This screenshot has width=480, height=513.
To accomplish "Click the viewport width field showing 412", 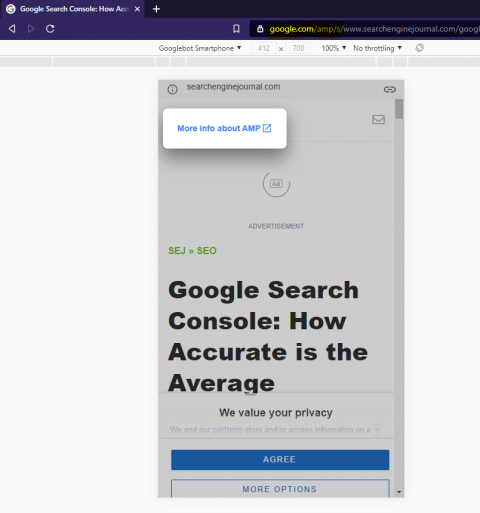I will click(263, 48).
